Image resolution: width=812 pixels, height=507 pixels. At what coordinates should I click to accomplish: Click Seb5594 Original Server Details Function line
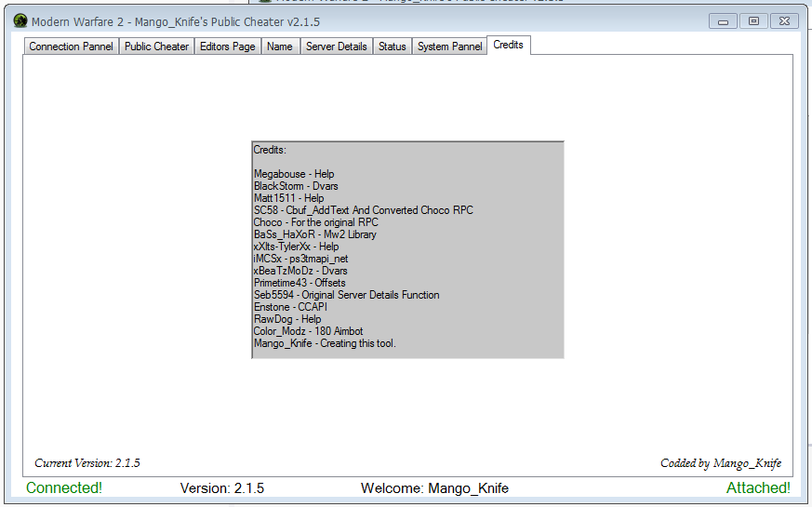pyautogui.click(x=346, y=295)
